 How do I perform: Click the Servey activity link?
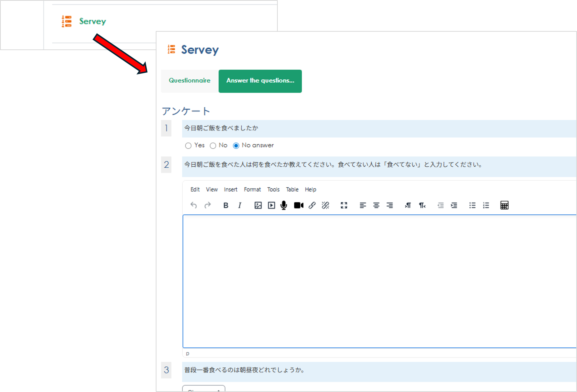click(92, 21)
